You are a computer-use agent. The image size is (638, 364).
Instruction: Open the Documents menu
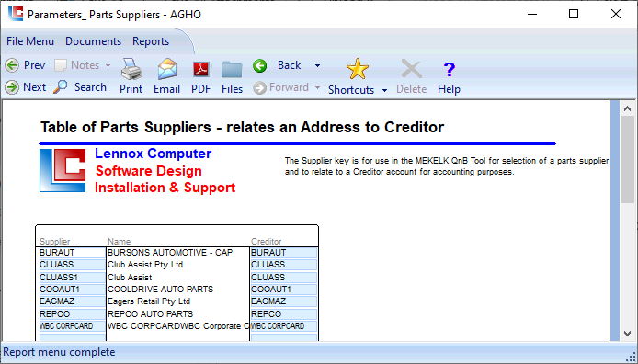pyautogui.click(x=93, y=41)
